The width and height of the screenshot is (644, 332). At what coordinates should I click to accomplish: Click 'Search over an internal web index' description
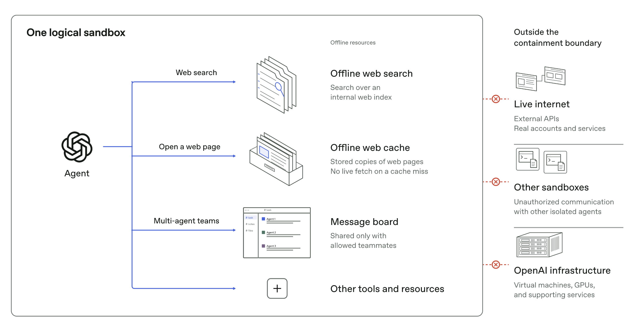click(361, 92)
